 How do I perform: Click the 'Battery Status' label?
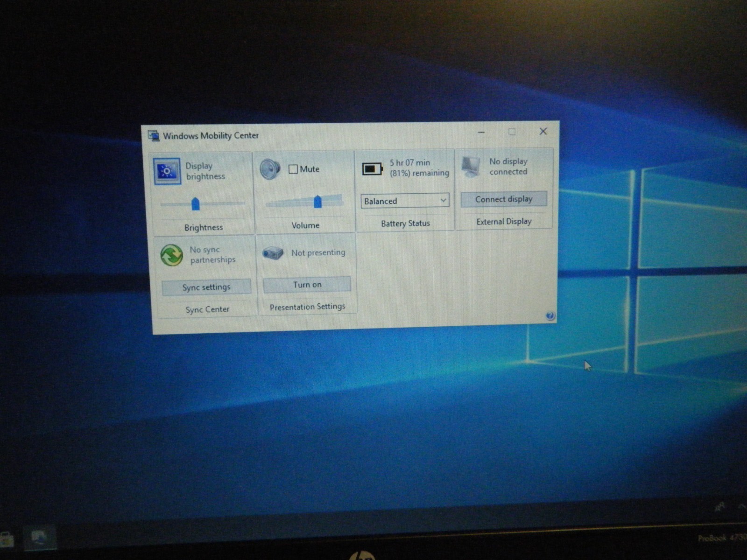(405, 224)
